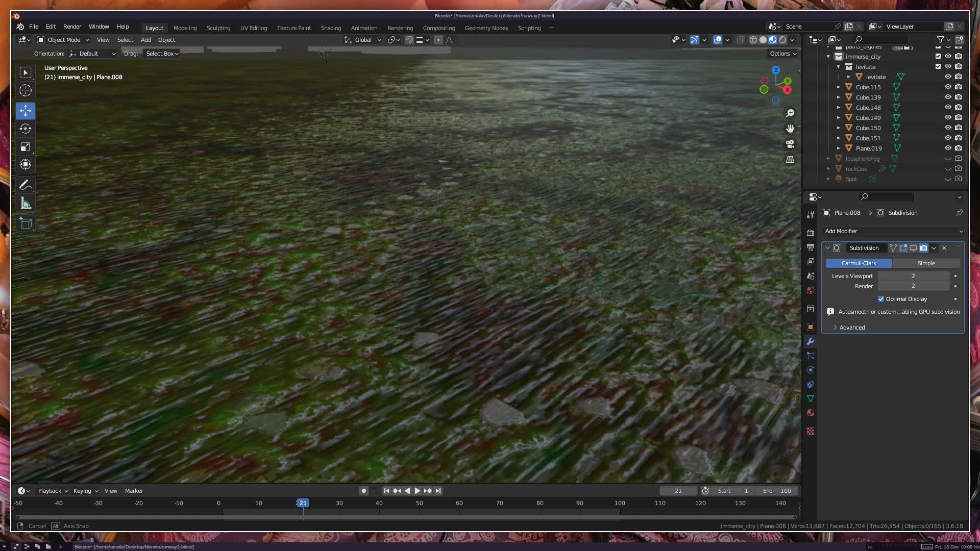The width and height of the screenshot is (980, 551).
Task: Choose the Annotate pencil tool
Action: point(26,185)
